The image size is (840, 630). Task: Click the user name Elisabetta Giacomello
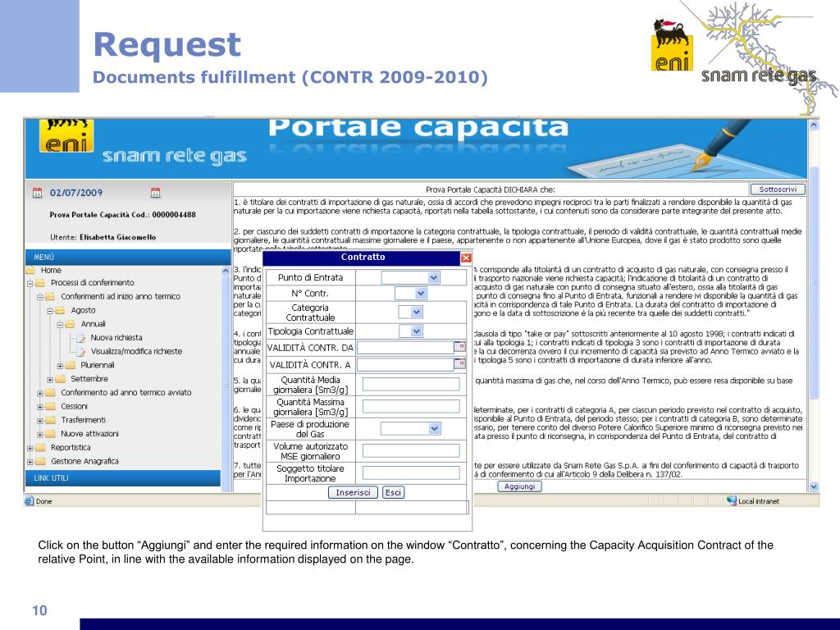(118, 237)
